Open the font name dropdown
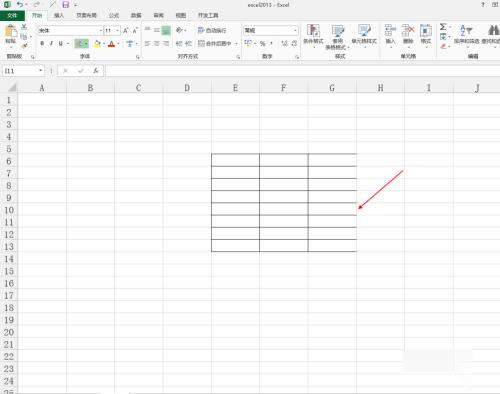This screenshot has width=500, height=394. coord(101,31)
